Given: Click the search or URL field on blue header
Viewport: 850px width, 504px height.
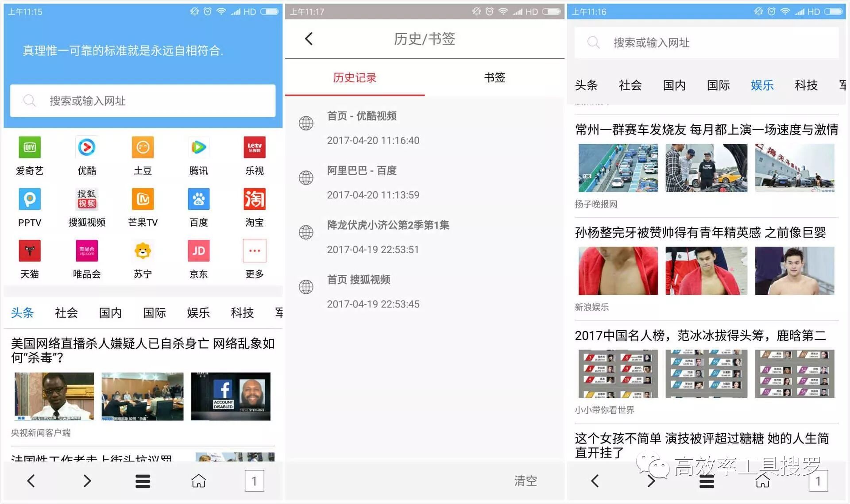Looking at the screenshot, I should [x=143, y=101].
